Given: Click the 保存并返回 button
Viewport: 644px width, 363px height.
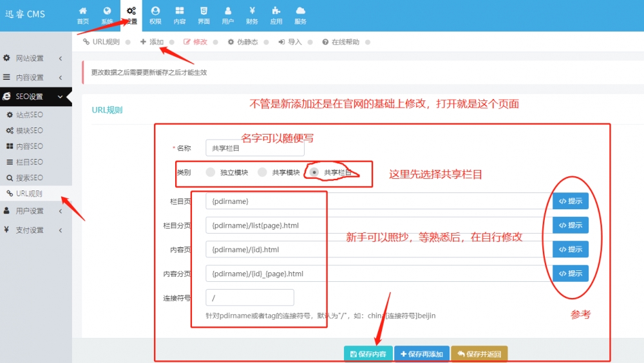Looking at the screenshot, I should [479, 354].
